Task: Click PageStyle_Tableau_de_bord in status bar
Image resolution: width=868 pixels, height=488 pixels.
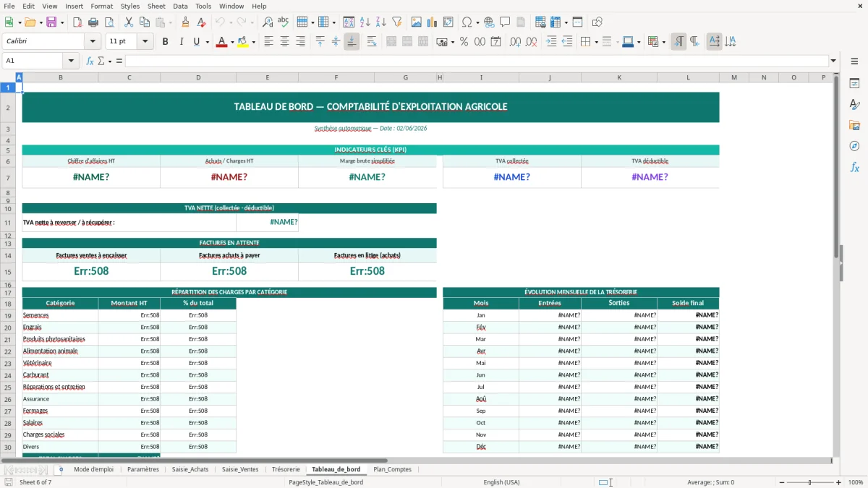Action: click(x=325, y=482)
